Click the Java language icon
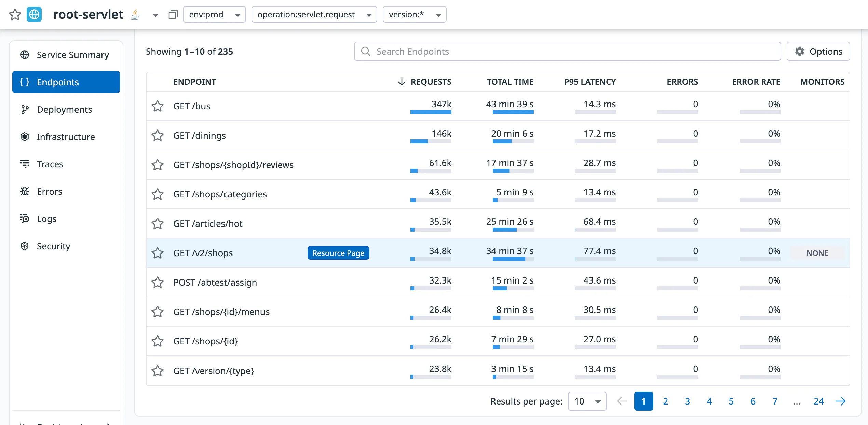The image size is (868, 425). pyautogui.click(x=135, y=15)
